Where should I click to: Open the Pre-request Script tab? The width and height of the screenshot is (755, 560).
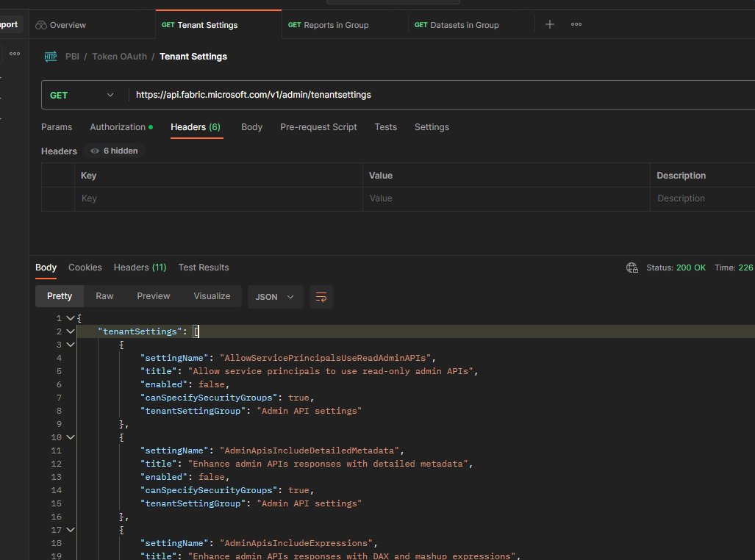tap(318, 127)
